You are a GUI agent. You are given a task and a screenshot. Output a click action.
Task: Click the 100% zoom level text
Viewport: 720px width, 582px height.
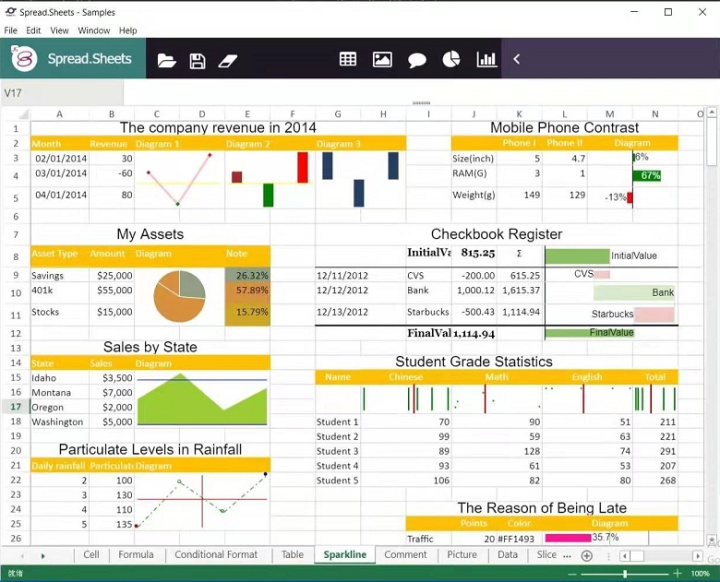(700, 573)
